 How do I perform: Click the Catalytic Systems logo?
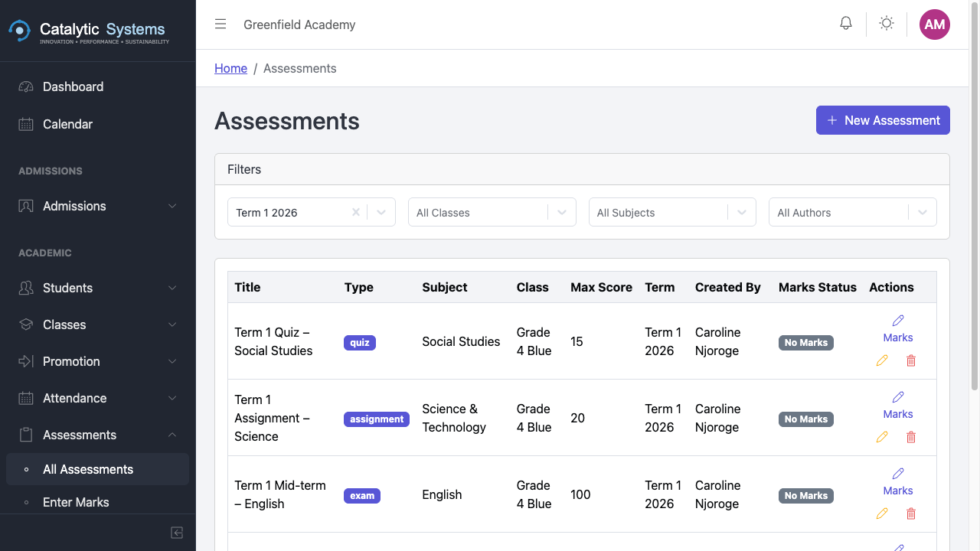pyautogui.click(x=89, y=31)
